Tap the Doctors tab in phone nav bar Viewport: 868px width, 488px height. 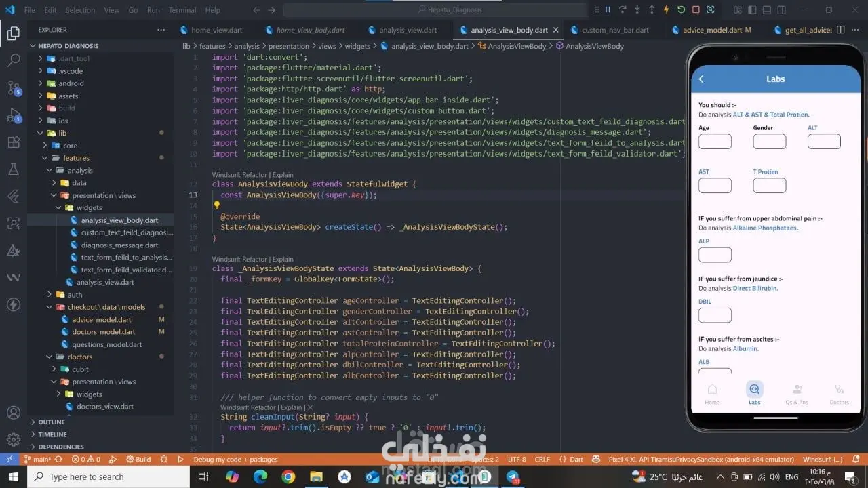[x=840, y=393]
